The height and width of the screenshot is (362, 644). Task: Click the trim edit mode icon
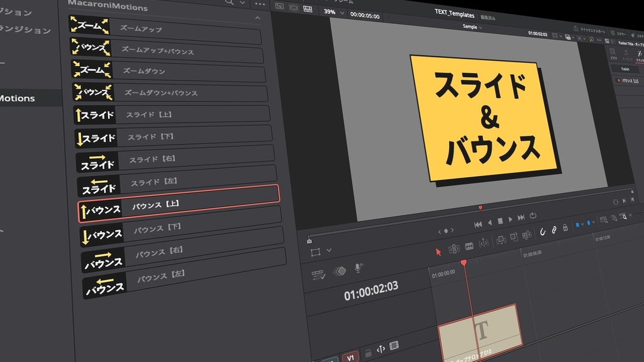click(x=453, y=248)
